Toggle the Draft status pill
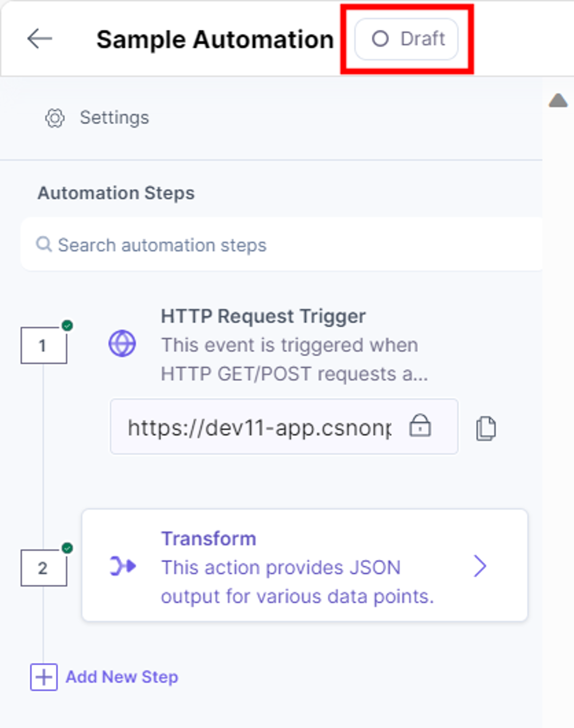 [x=406, y=39]
